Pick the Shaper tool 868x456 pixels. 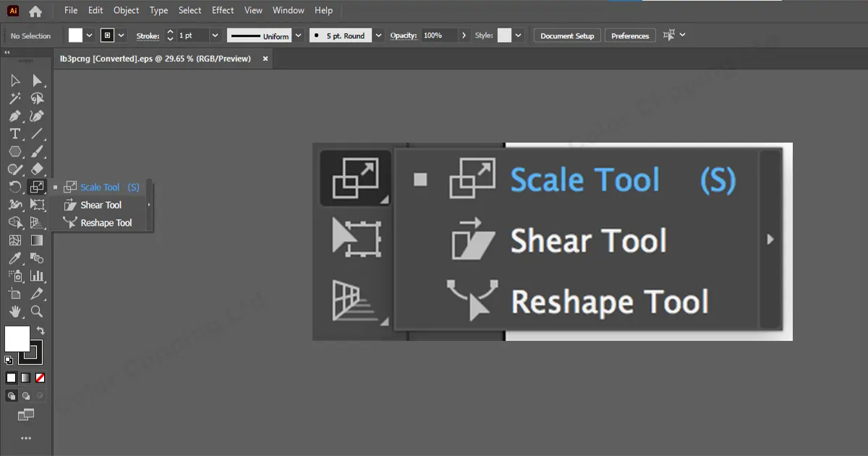pos(14,169)
